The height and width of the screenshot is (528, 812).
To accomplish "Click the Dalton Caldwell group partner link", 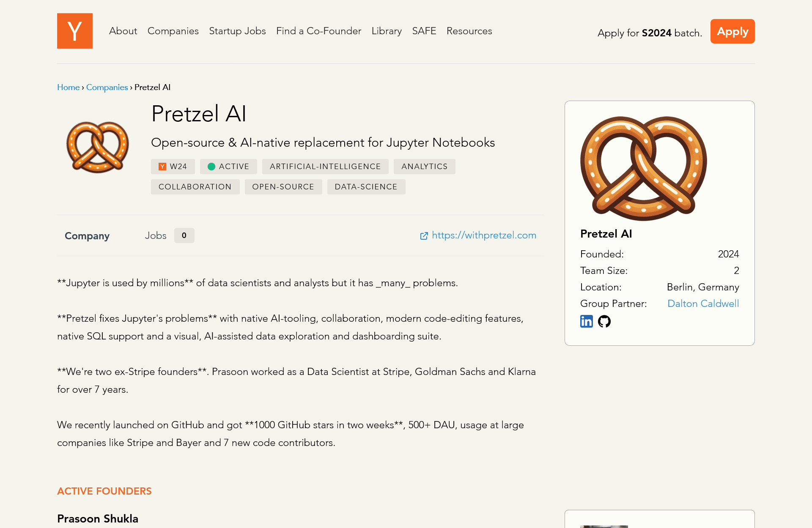I will click(x=703, y=304).
